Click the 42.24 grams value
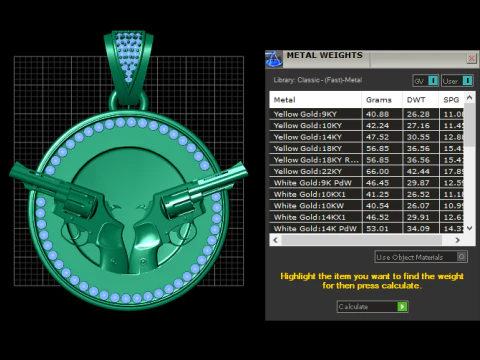480x360 pixels. 378,125
